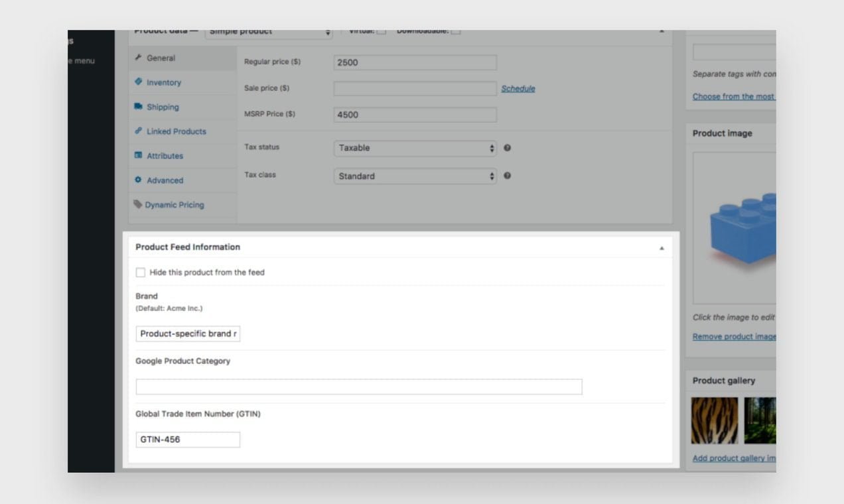Click the Tax status help icon

pos(507,148)
